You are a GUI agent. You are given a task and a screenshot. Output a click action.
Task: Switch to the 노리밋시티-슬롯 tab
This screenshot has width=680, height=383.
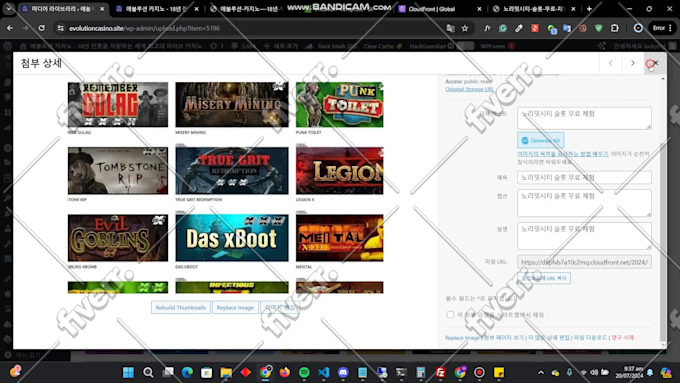[x=534, y=9]
